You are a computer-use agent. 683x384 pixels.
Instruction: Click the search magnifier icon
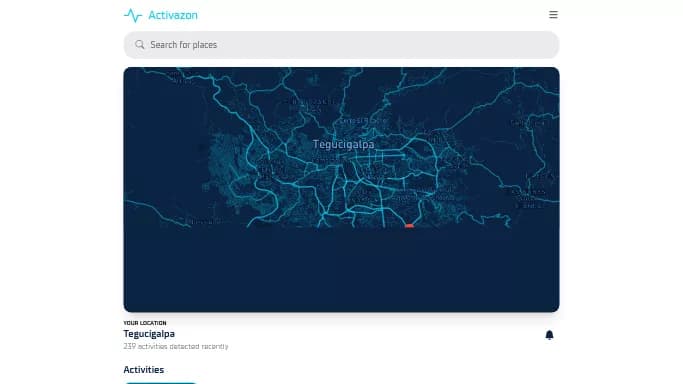coord(139,45)
